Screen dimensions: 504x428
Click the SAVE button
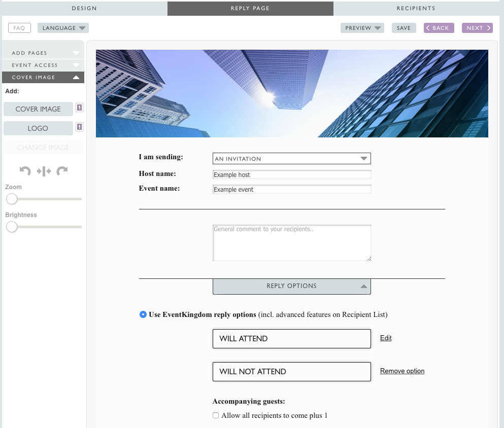tap(404, 28)
